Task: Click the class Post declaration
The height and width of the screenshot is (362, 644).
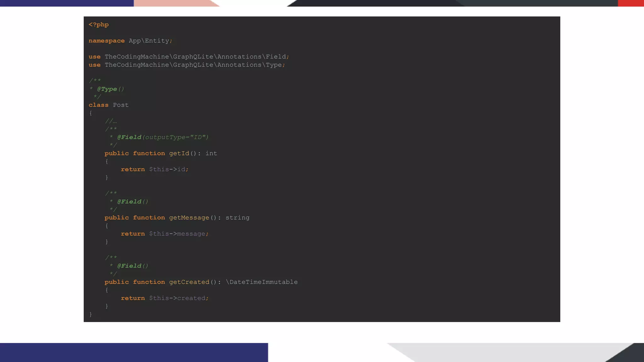Action: (108, 105)
